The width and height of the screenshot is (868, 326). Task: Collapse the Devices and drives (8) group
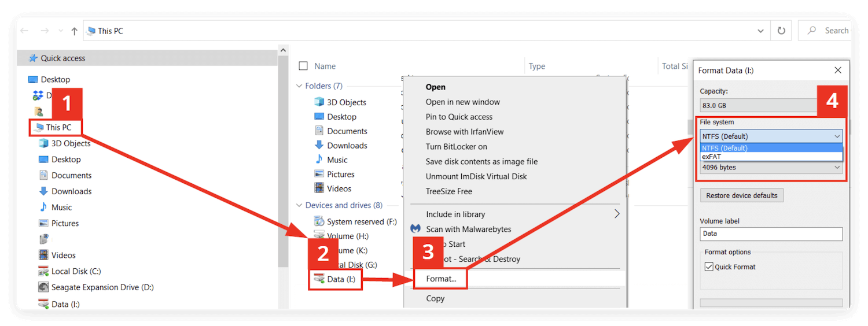click(299, 205)
